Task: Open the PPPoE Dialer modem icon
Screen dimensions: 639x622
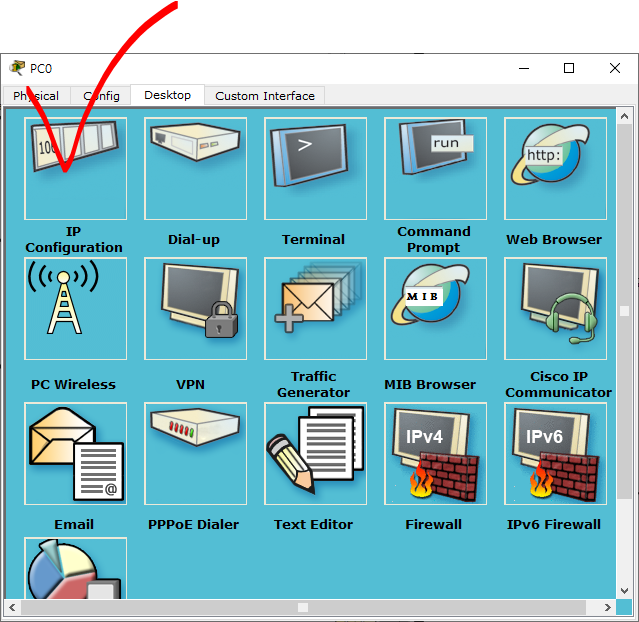Action: tap(196, 454)
